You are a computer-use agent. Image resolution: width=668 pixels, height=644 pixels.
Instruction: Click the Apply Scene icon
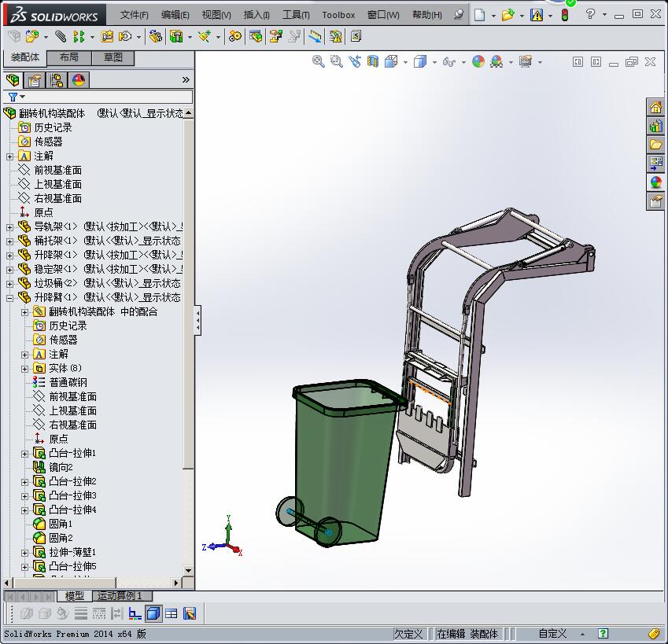[496, 61]
